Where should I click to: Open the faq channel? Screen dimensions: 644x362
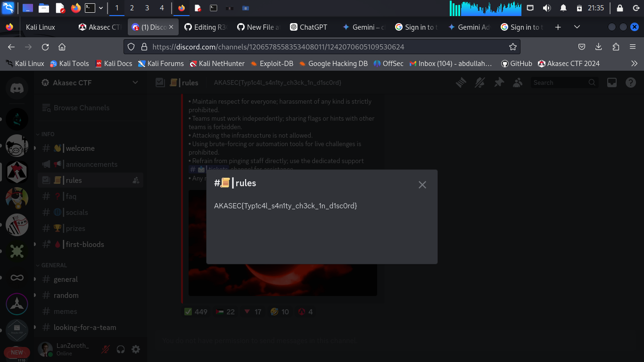pyautogui.click(x=91, y=197)
